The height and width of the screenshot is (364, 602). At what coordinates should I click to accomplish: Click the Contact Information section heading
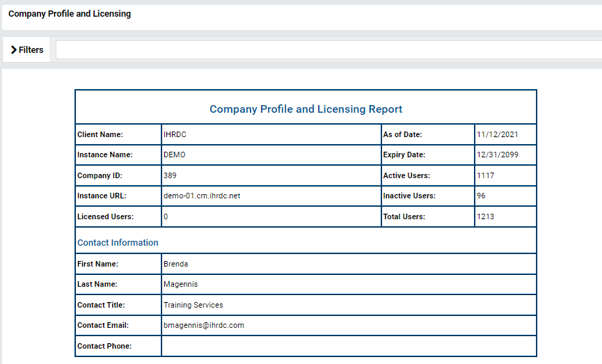click(118, 243)
